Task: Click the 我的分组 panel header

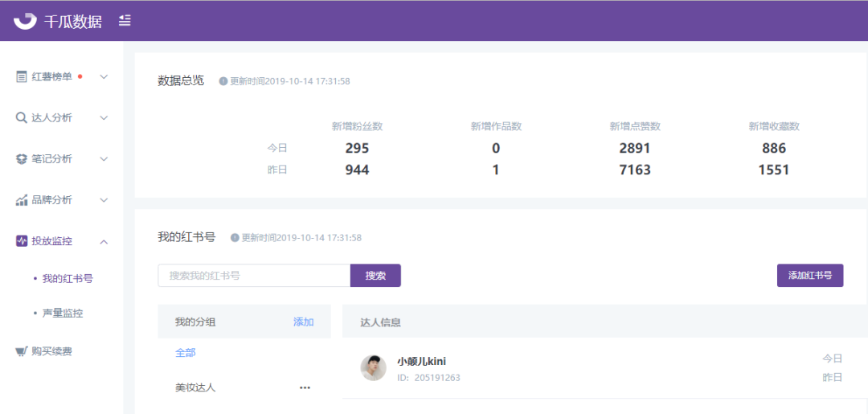Action: click(195, 322)
